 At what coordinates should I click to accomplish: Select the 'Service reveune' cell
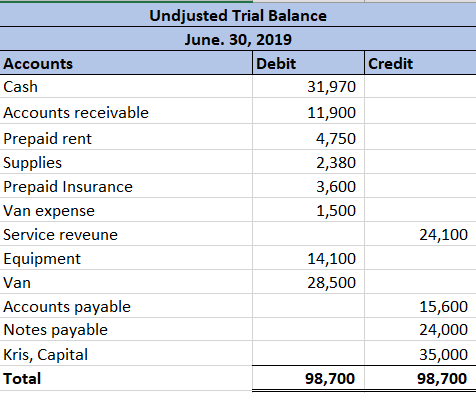tap(126, 234)
